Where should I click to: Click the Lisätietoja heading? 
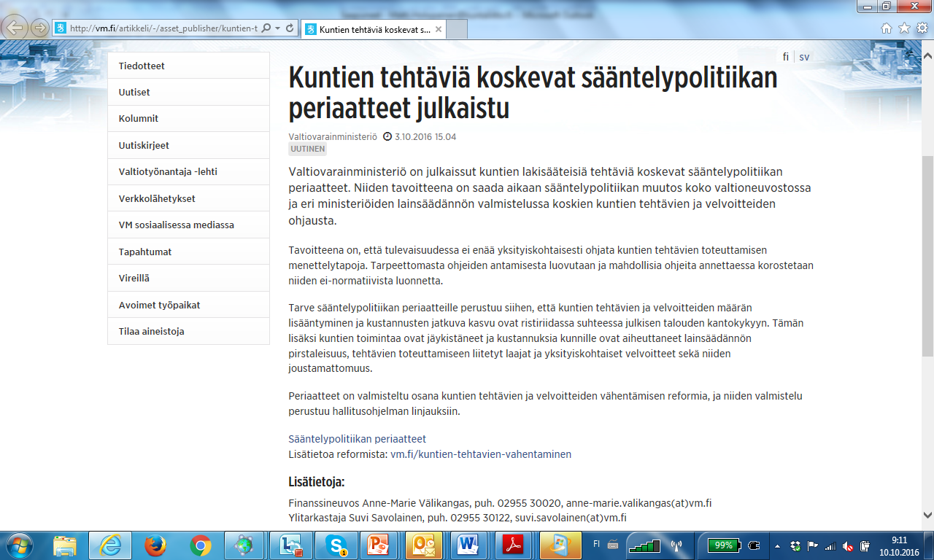pos(317,482)
